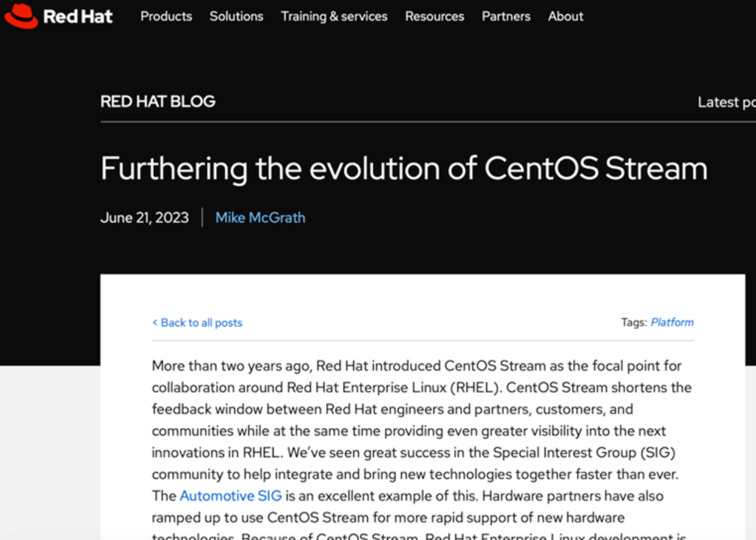
Task: Click the back chevron before 'Back to all posts'
Action: [155, 323]
